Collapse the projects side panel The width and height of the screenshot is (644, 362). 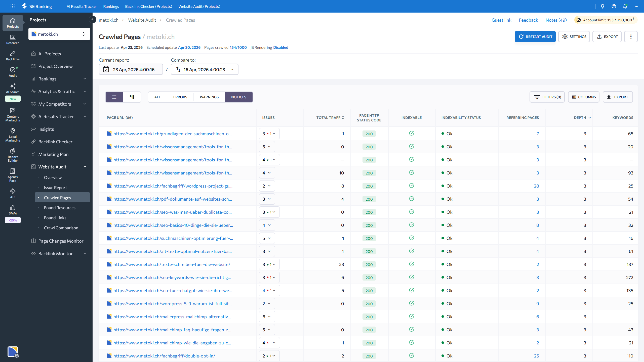click(x=92, y=19)
